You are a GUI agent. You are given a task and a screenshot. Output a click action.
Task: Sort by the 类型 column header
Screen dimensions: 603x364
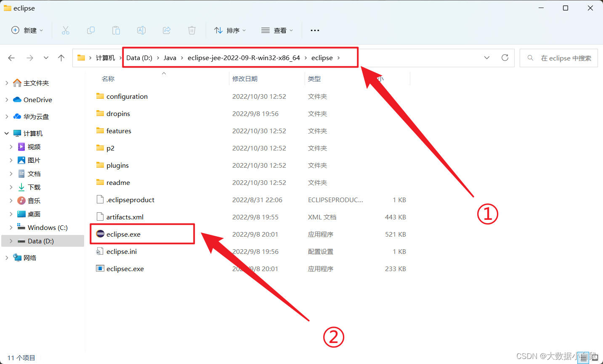[314, 79]
